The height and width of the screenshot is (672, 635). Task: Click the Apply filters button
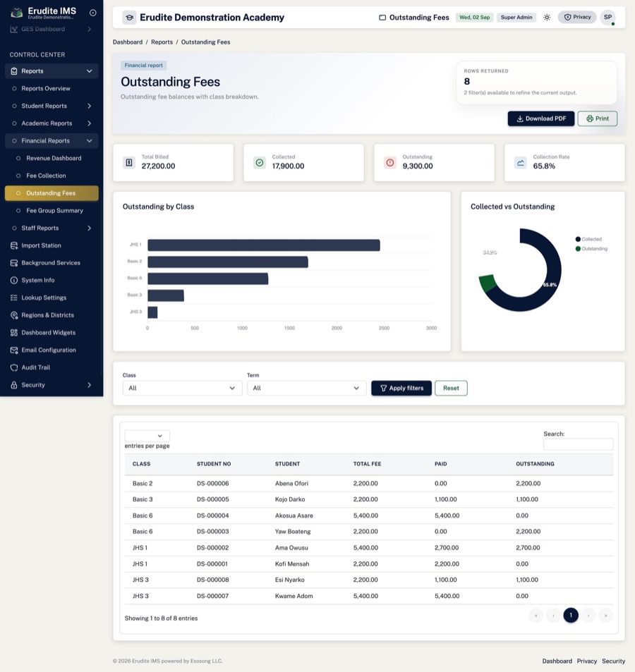tap(401, 389)
